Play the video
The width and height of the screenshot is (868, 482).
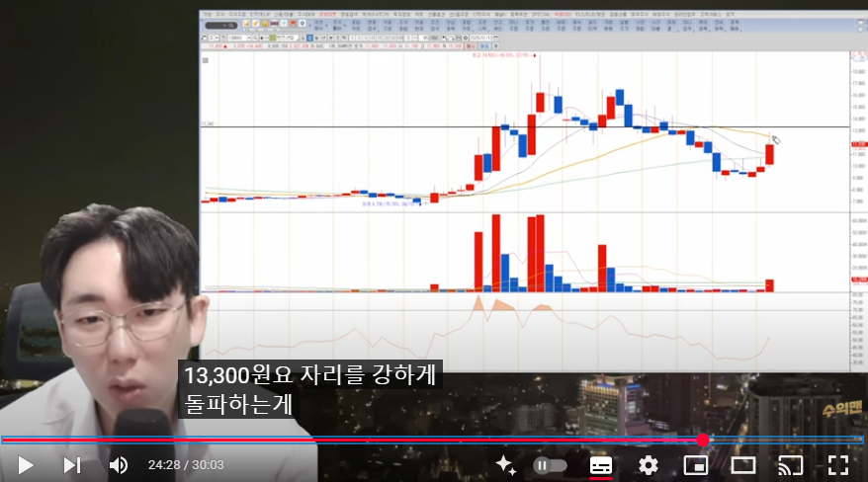click(25, 465)
